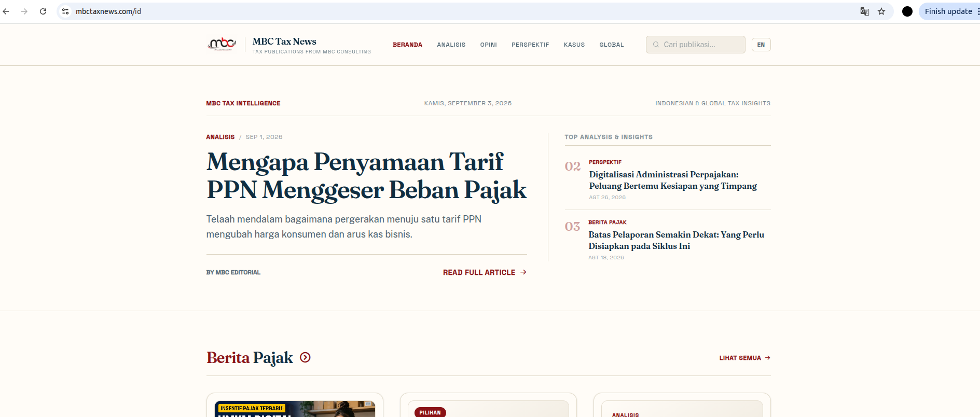The image size is (980, 417).
Task: Click the MBC Tax News site title
Action: click(x=284, y=41)
